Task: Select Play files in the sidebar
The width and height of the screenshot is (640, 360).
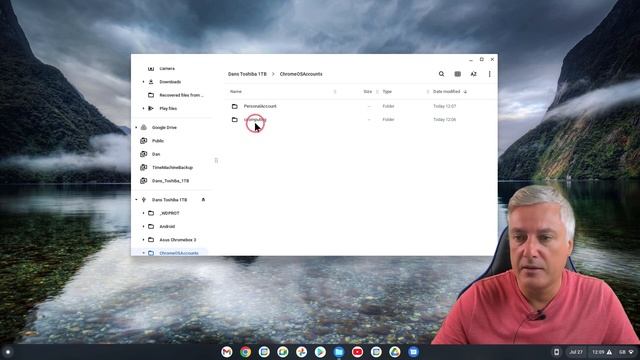Action: point(168,109)
